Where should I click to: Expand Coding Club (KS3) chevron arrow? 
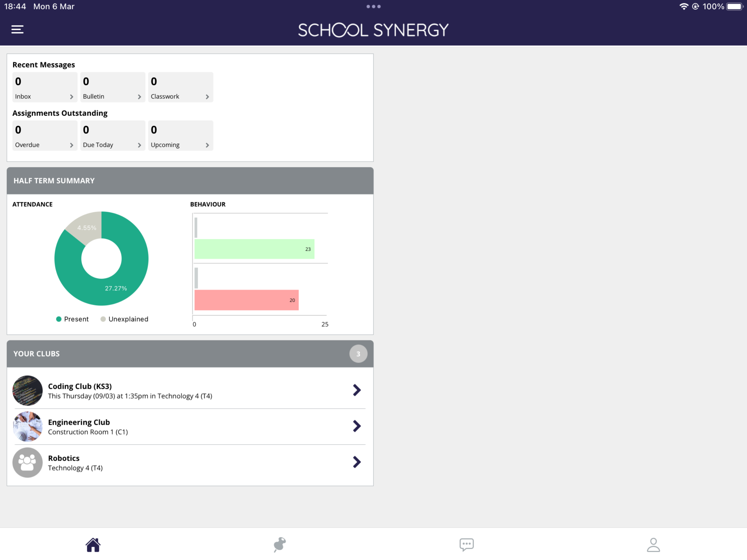(357, 390)
